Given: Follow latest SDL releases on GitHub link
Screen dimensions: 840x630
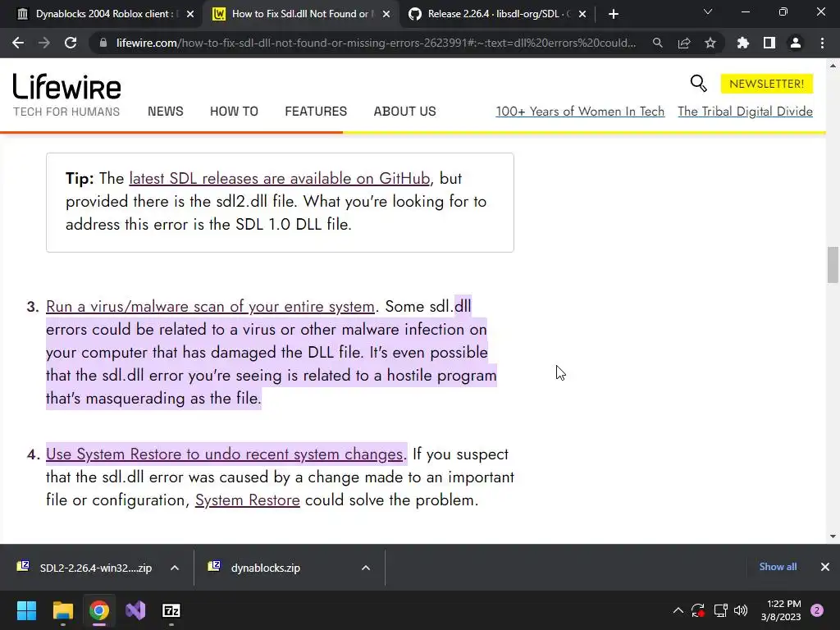Looking at the screenshot, I should coord(279,178).
